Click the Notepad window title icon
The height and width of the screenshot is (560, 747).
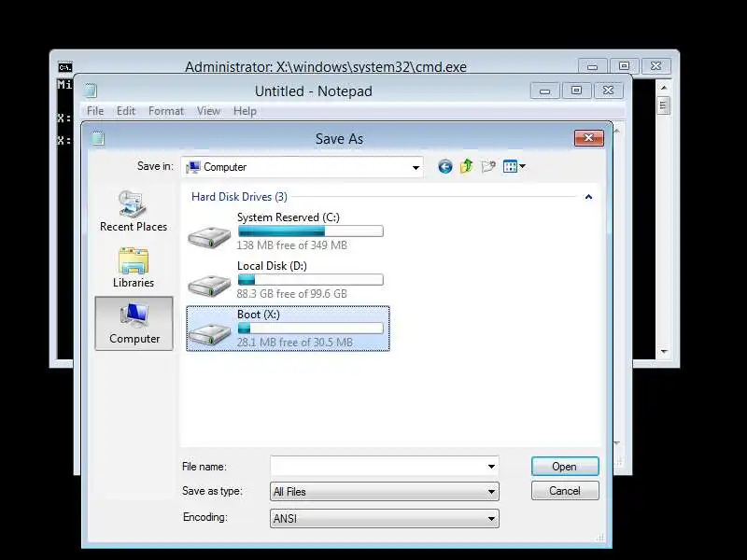coord(90,91)
